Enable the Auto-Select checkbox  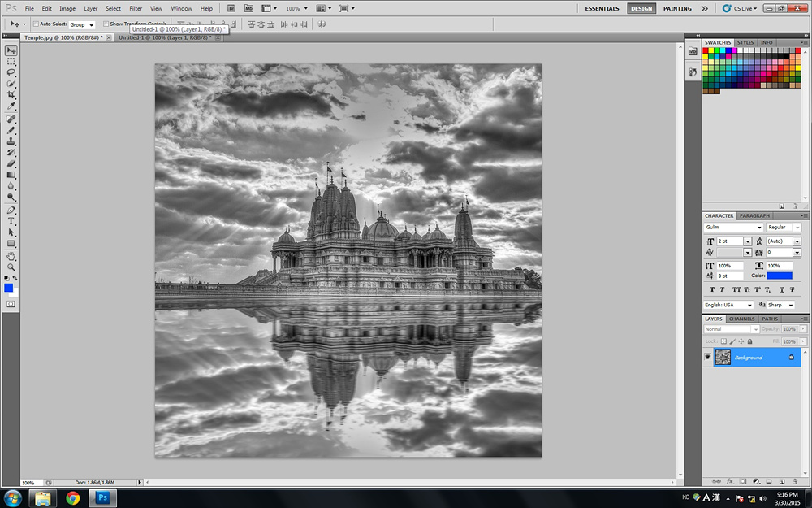37,24
